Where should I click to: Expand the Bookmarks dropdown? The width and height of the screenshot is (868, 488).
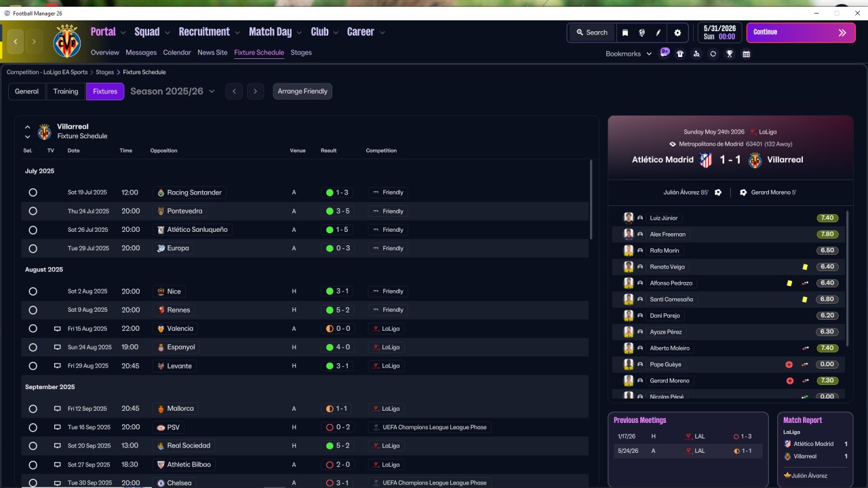(x=629, y=54)
